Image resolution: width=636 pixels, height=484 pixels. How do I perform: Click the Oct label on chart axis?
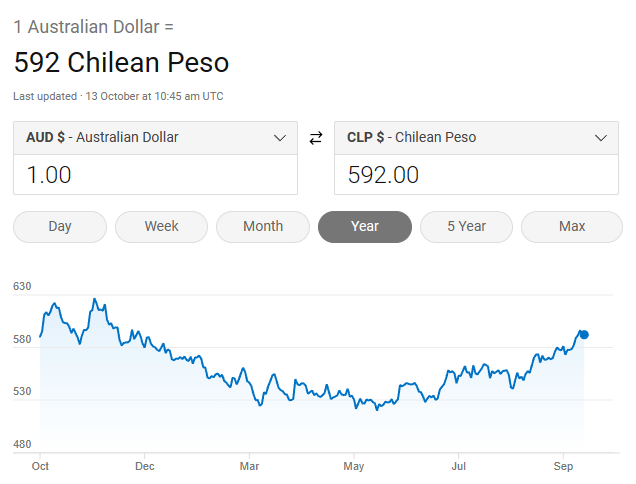click(41, 466)
